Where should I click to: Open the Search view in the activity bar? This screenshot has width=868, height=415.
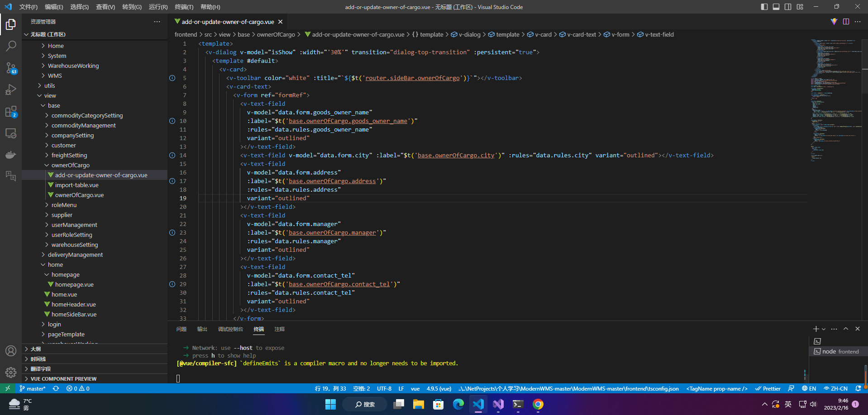pos(11,46)
